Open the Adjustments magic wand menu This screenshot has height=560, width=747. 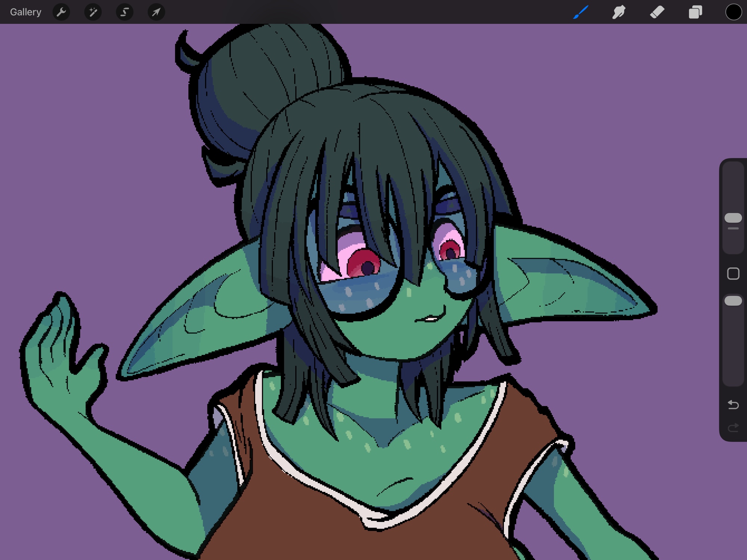pyautogui.click(x=93, y=12)
